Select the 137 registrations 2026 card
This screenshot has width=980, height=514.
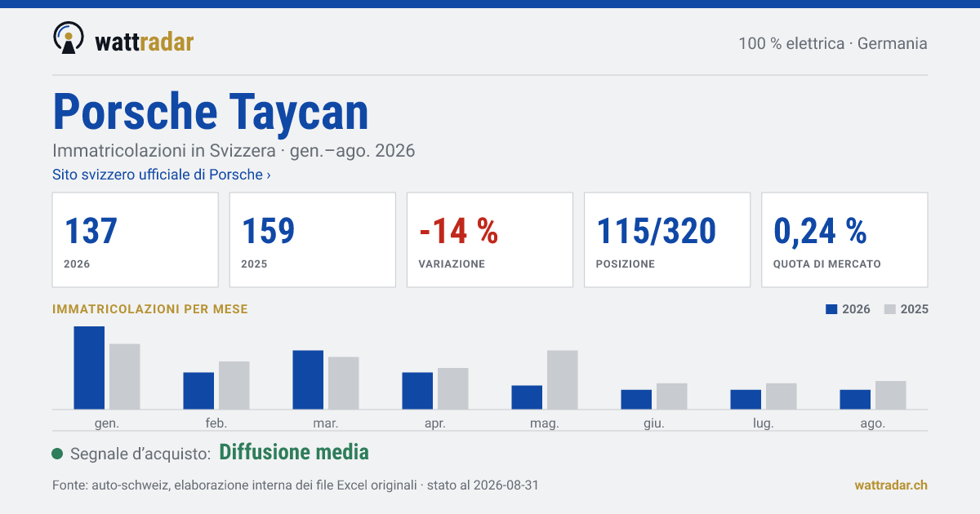(x=136, y=240)
